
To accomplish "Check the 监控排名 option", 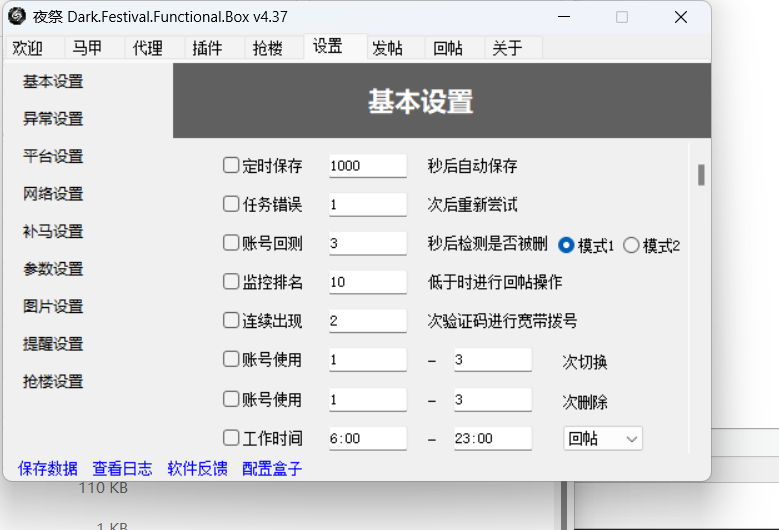I will pyautogui.click(x=231, y=282).
